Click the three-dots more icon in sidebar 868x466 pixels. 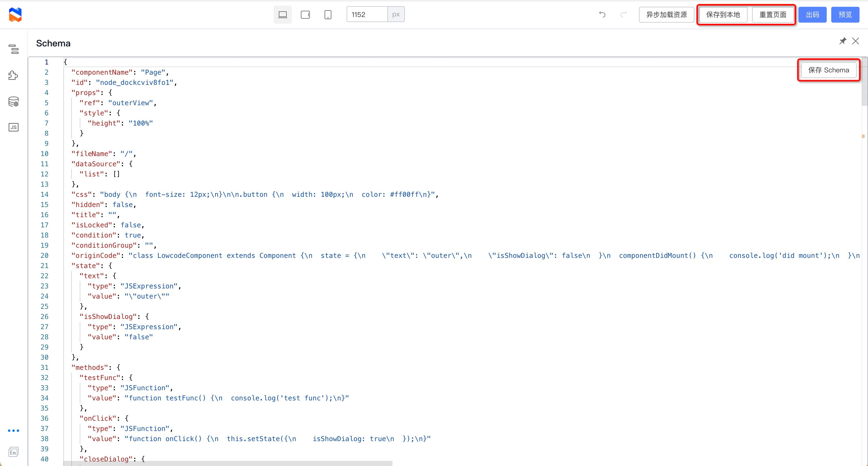pos(14,430)
